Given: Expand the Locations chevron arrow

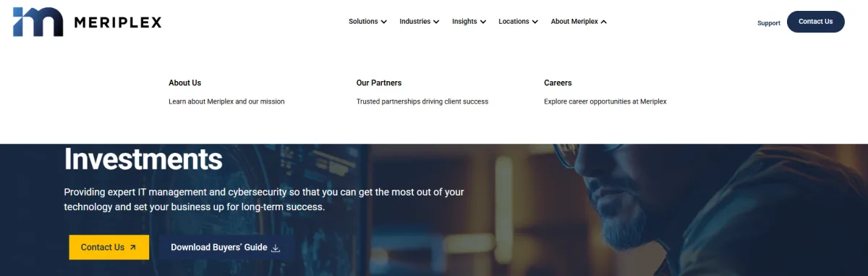Looking at the screenshot, I should pyautogui.click(x=535, y=22).
